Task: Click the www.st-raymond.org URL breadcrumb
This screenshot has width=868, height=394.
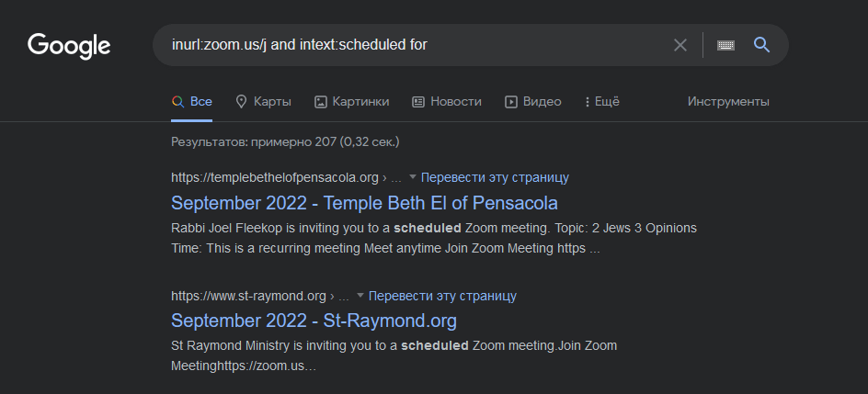Action: pos(248,296)
